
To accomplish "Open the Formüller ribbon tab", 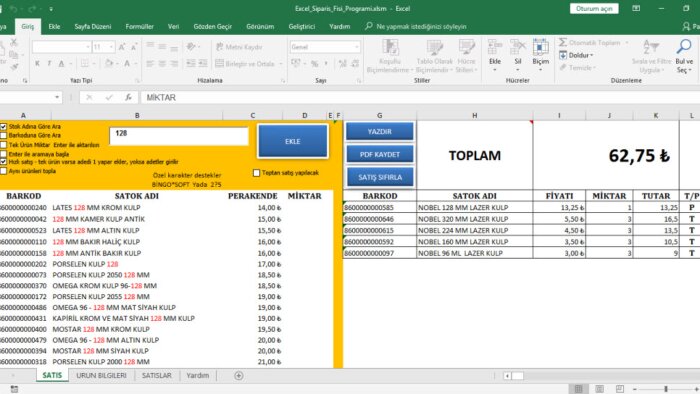I will pos(140,27).
